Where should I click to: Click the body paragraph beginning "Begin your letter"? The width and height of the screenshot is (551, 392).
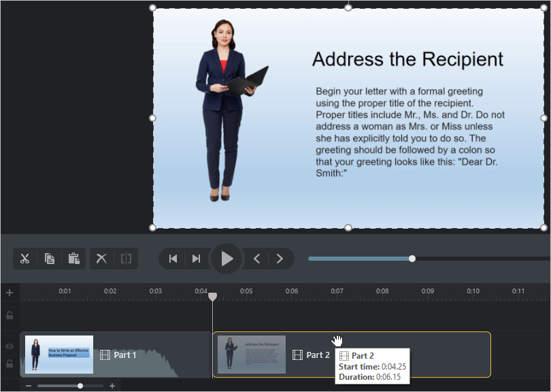click(x=410, y=132)
